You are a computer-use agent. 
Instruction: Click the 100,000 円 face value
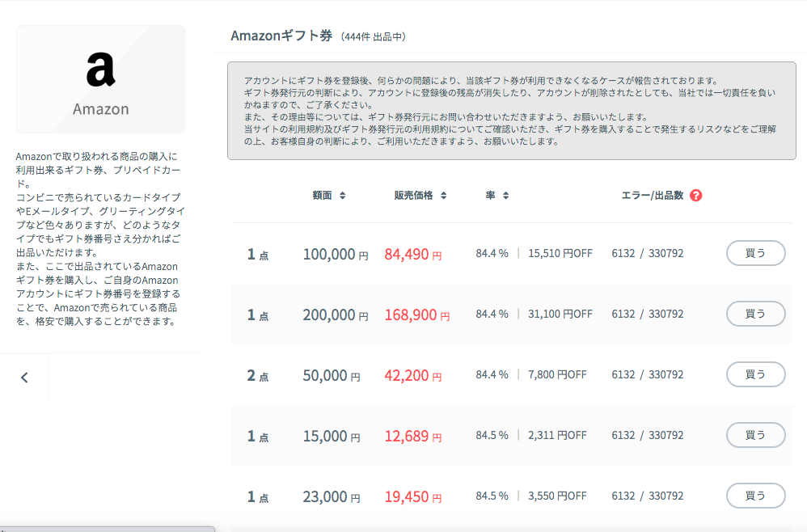pyautogui.click(x=336, y=254)
